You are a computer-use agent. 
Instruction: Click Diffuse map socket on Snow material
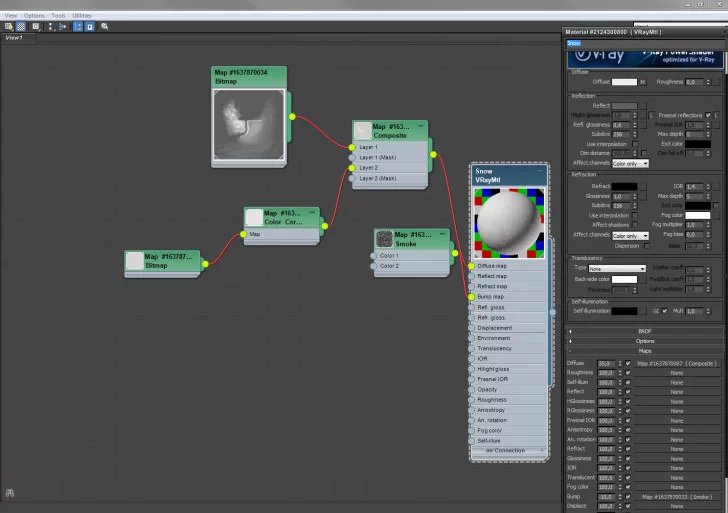point(471,266)
